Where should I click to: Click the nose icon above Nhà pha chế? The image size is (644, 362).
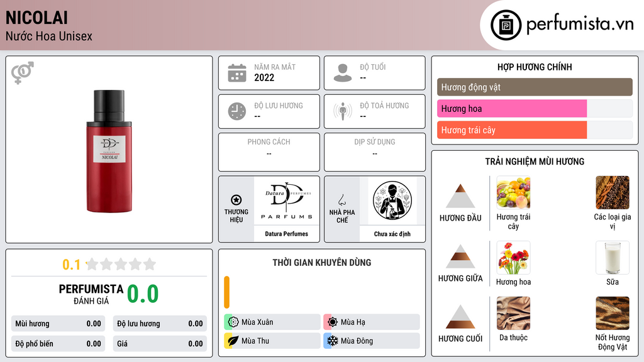point(341,200)
